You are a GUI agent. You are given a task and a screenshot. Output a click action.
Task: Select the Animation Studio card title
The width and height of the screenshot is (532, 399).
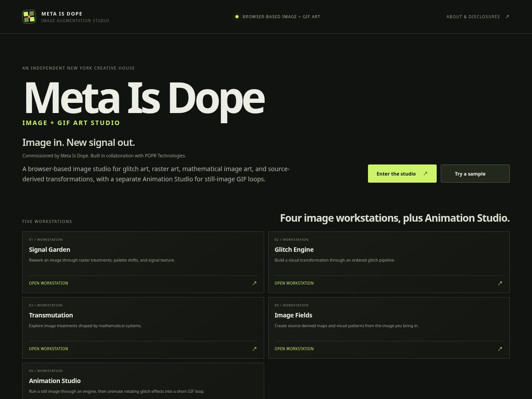[55, 381]
